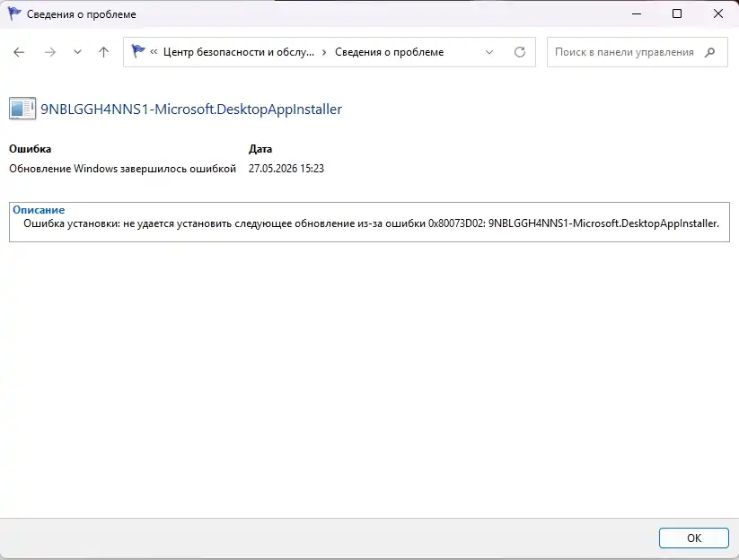Image resolution: width=739 pixels, height=560 pixels.
Task: Maximize the Сведения о проблеме window
Action: pyautogui.click(x=677, y=13)
